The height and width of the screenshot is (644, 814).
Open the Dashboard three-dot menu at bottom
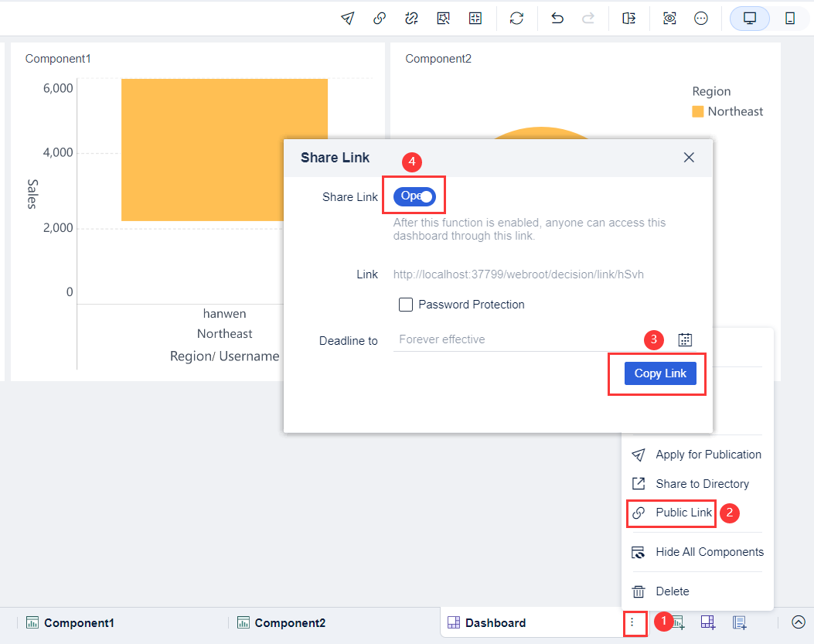(635, 622)
